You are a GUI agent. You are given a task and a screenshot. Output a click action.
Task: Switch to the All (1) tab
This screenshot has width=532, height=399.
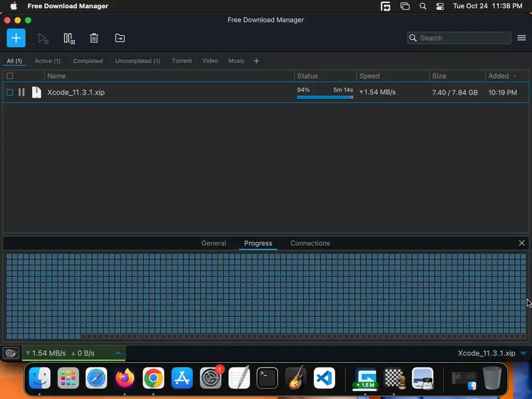click(14, 61)
